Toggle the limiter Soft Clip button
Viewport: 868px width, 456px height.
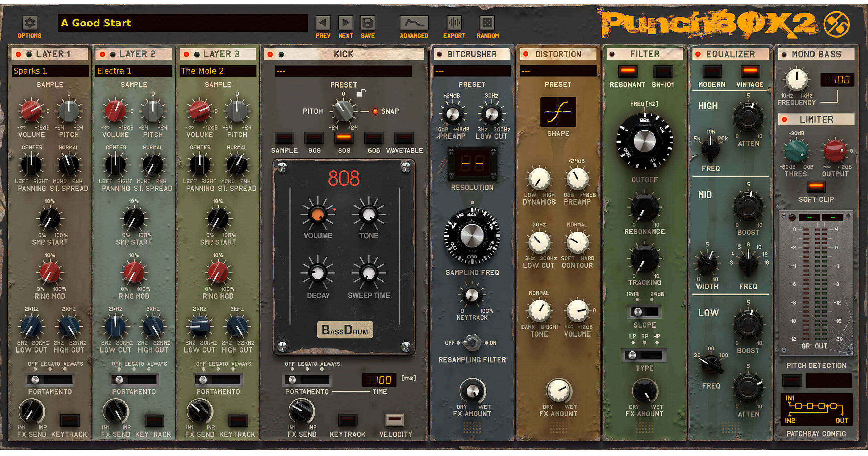816,187
